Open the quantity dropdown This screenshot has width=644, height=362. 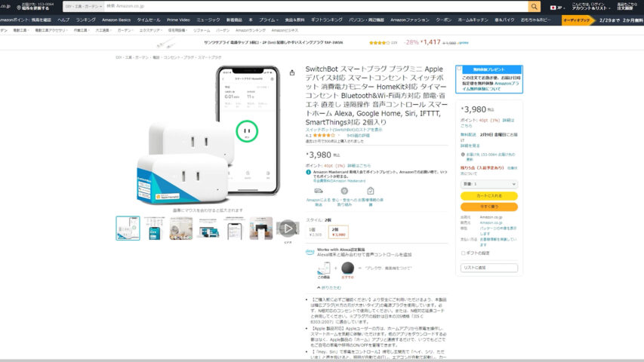[x=488, y=183]
